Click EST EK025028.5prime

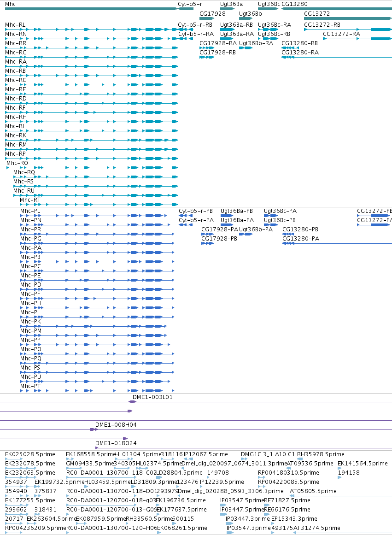[30, 454]
